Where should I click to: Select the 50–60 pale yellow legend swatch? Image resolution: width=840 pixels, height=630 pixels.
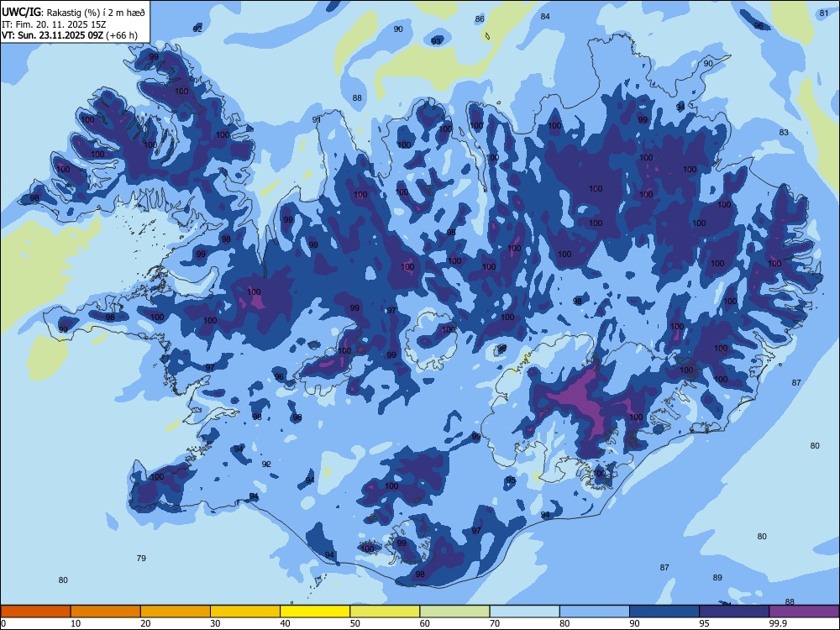[x=385, y=612]
